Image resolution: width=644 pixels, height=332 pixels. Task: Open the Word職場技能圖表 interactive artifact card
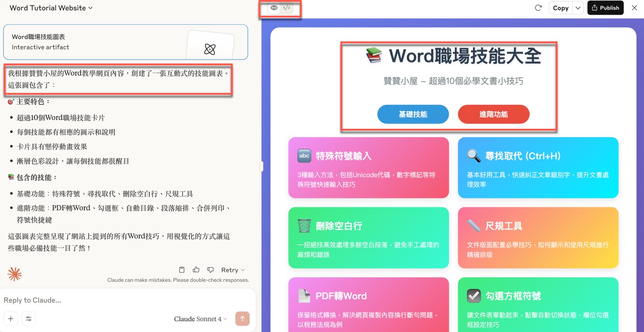[126, 42]
